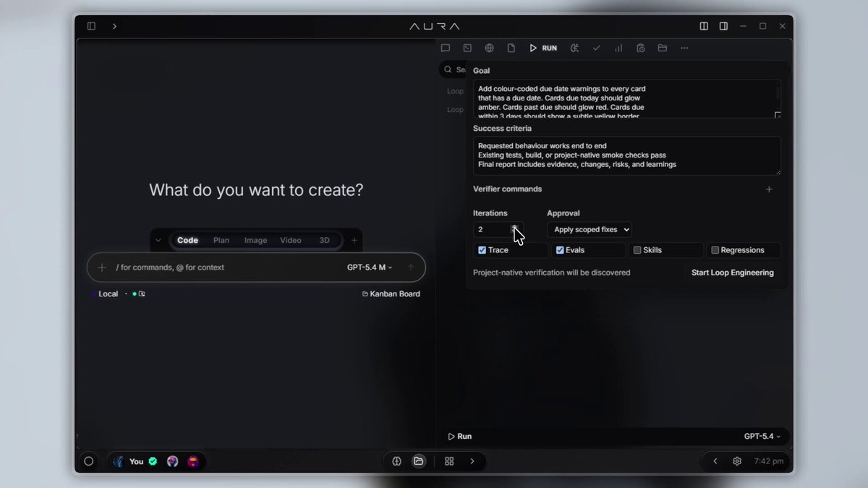Open the terminal panel icon
The width and height of the screenshot is (868, 488).
tap(467, 48)
